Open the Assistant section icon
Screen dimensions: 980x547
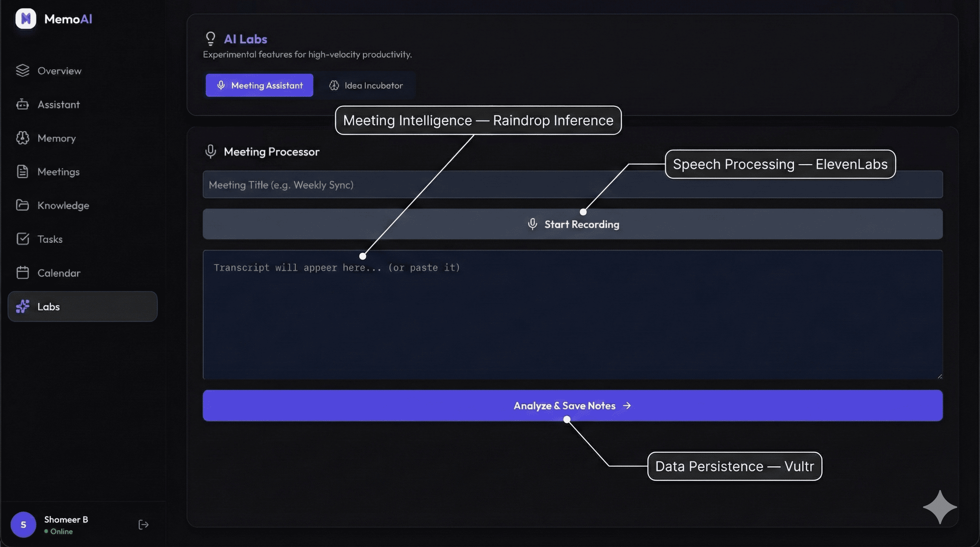22,104
